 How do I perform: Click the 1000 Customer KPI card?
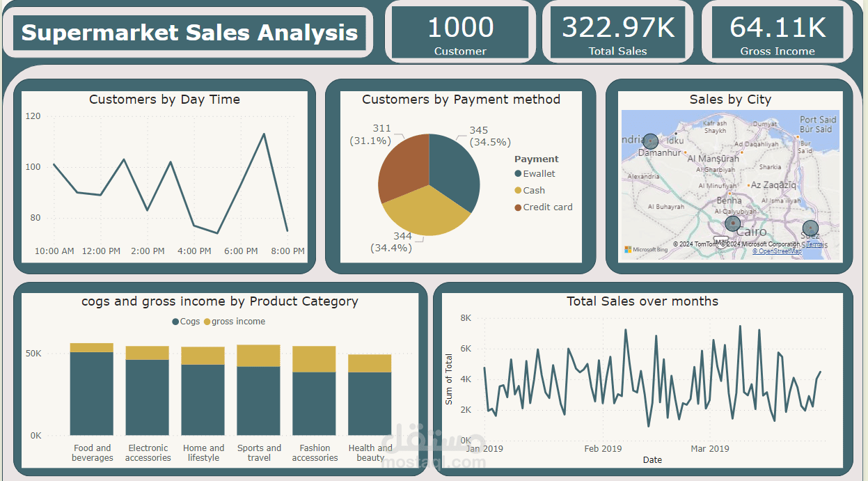[x=460, y=31]
